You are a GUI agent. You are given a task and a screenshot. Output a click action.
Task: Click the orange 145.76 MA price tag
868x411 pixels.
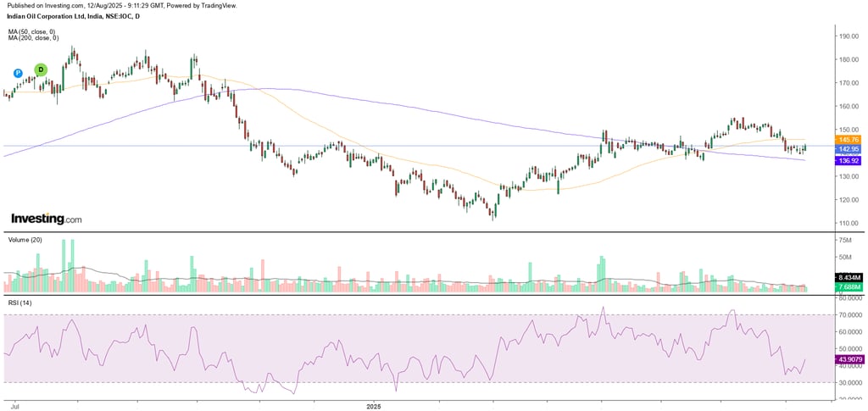[x=848, y=140]
